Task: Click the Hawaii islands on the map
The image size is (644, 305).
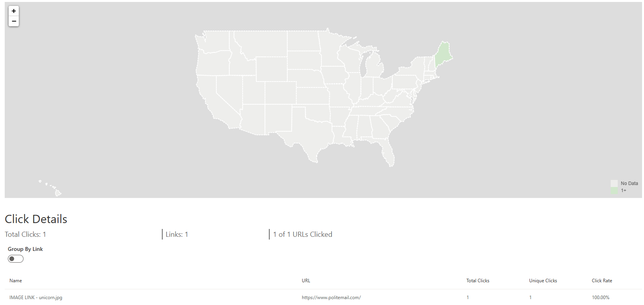Action: 57,192
